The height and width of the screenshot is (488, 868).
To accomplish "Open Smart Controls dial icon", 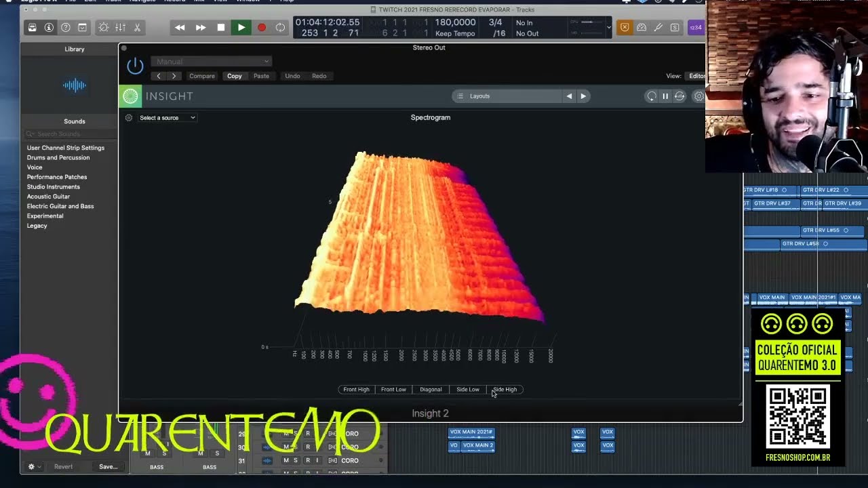I will click(103, 28).
